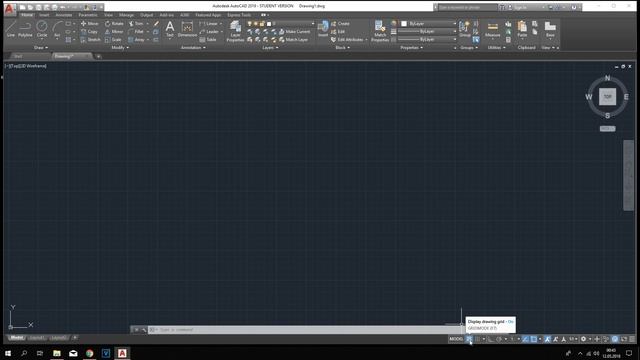Toggle ortho mode in status bar

click(x=490, y=339)
